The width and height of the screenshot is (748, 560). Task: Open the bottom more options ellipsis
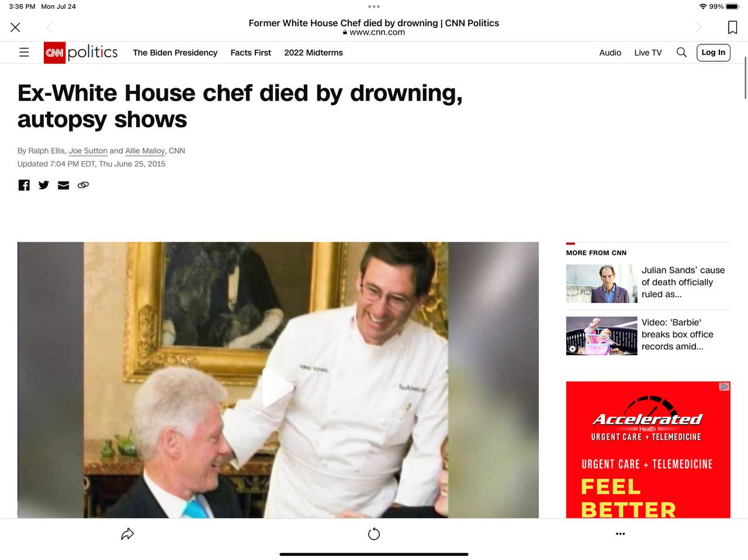621,534
